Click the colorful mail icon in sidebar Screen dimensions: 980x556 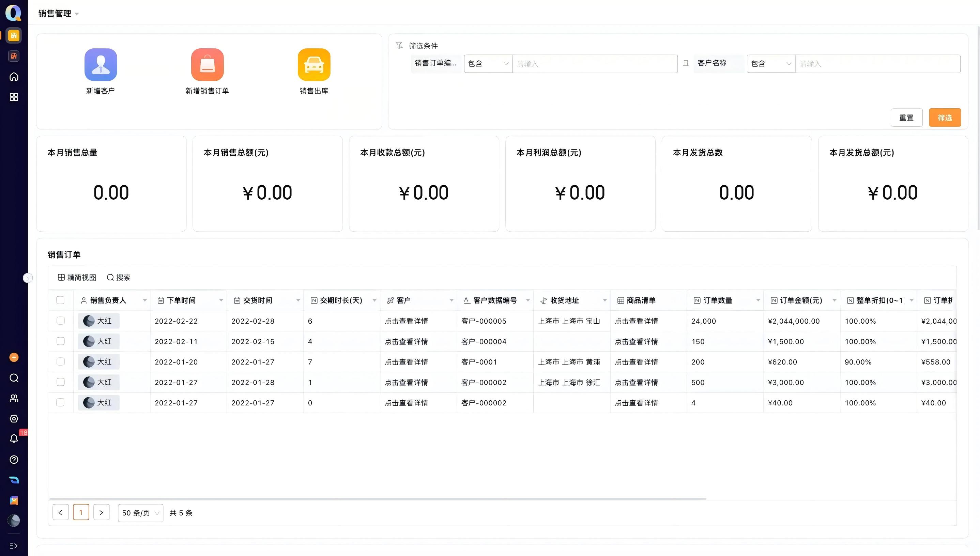point(14,500)
